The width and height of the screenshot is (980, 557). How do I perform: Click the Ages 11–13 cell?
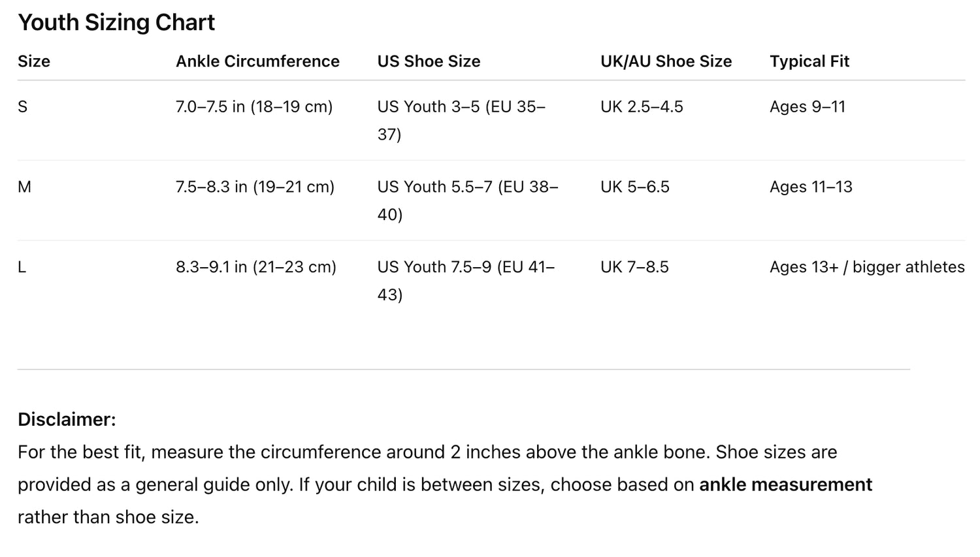811,187
